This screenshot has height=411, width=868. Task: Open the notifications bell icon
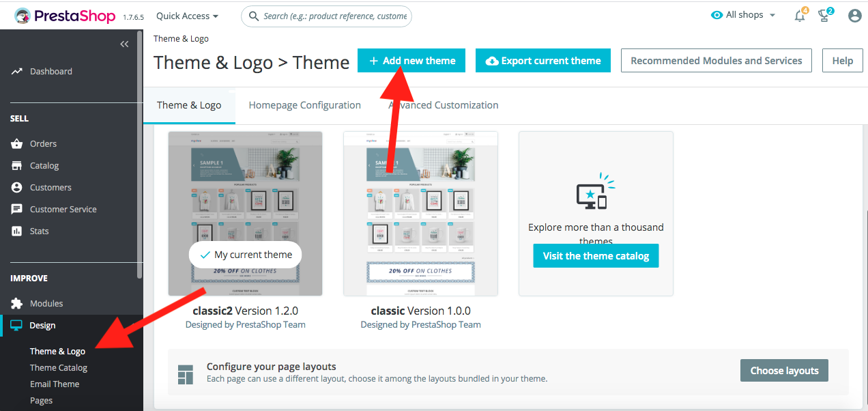[x=800, y=16]
